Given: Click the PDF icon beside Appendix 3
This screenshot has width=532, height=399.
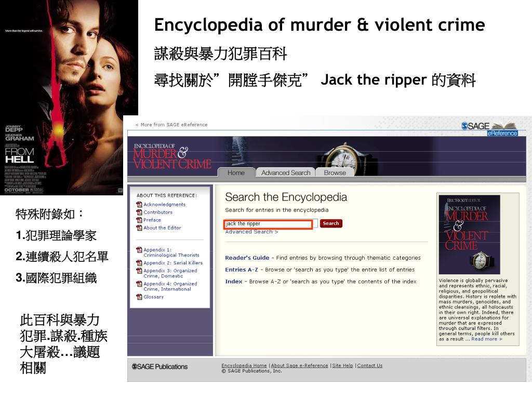Looking at the screenshot, I should [139, 271].
